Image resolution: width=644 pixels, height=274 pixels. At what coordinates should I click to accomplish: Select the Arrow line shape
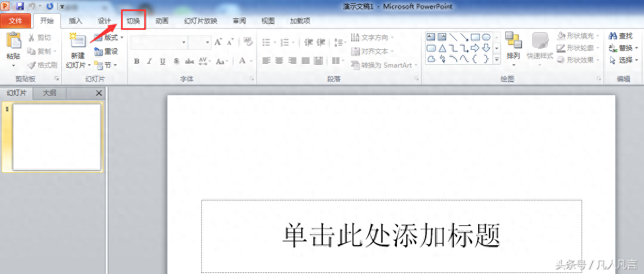[464, 37]
